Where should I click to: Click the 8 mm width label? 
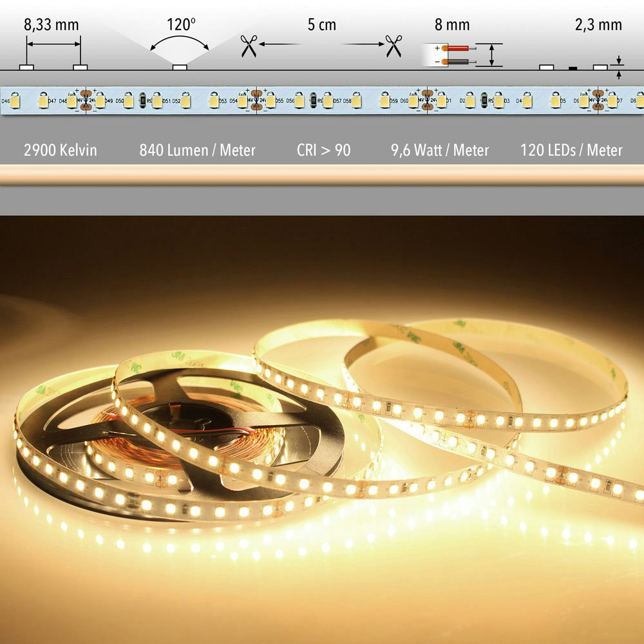point(452,25)
